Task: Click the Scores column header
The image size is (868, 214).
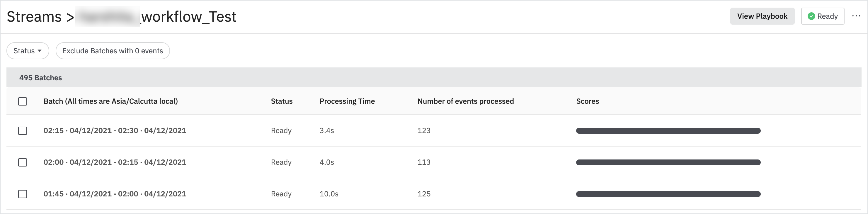Action: pos(587,101)
